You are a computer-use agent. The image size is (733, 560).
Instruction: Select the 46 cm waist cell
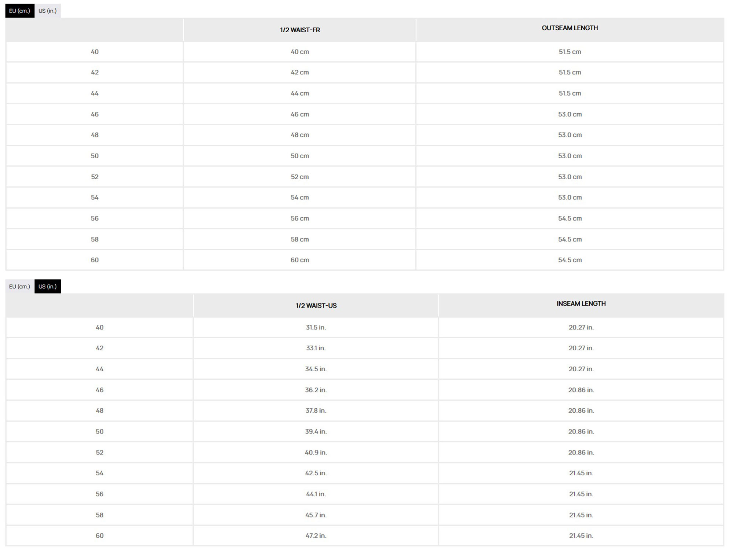point(300,114)
